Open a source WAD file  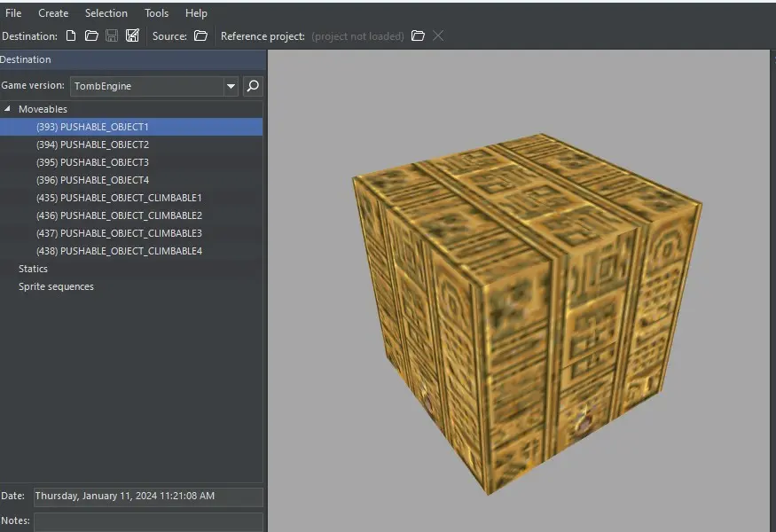tap(200, 36)
